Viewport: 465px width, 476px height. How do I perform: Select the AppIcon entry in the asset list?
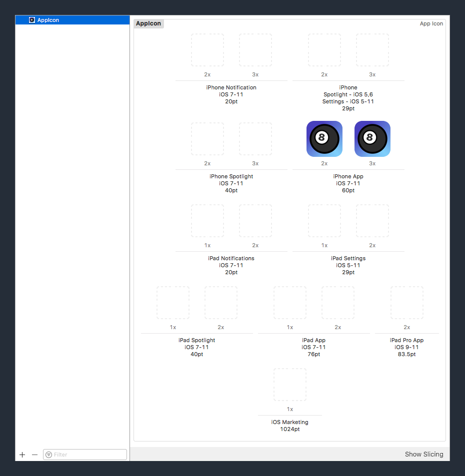[55, 19]
